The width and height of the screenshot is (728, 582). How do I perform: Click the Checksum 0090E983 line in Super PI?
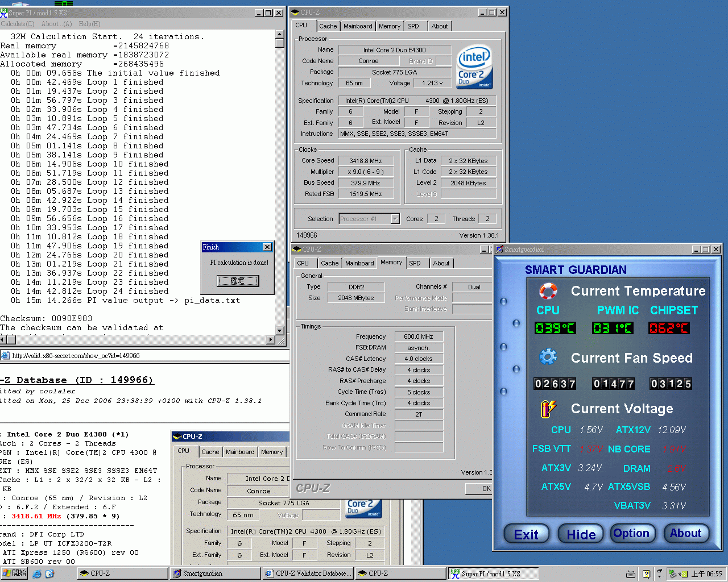pyautogui.click(x=46, y=319)
